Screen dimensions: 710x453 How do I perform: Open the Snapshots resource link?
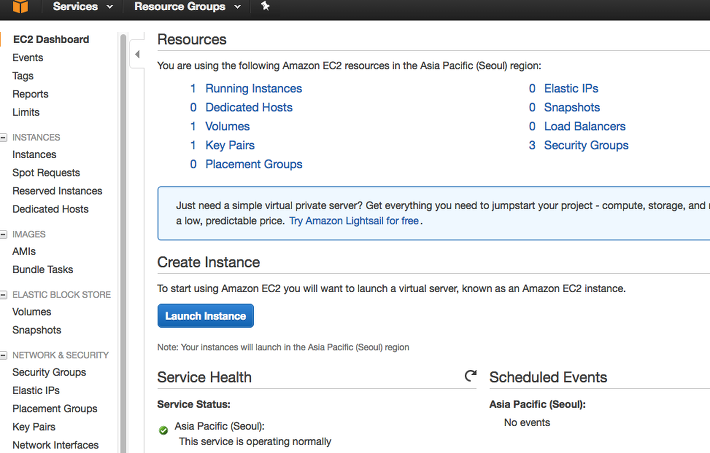pyautogui.click(x=572, y=107)
